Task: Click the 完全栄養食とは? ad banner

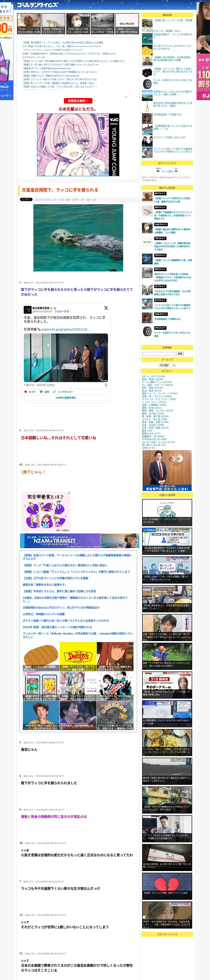Action: point(46,512)
